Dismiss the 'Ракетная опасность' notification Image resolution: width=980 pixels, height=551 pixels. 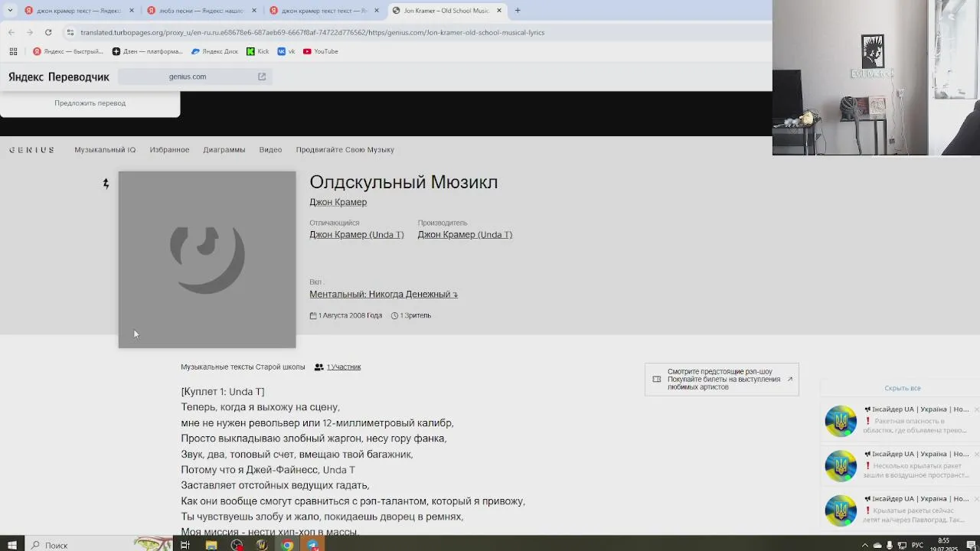[976, 409]
